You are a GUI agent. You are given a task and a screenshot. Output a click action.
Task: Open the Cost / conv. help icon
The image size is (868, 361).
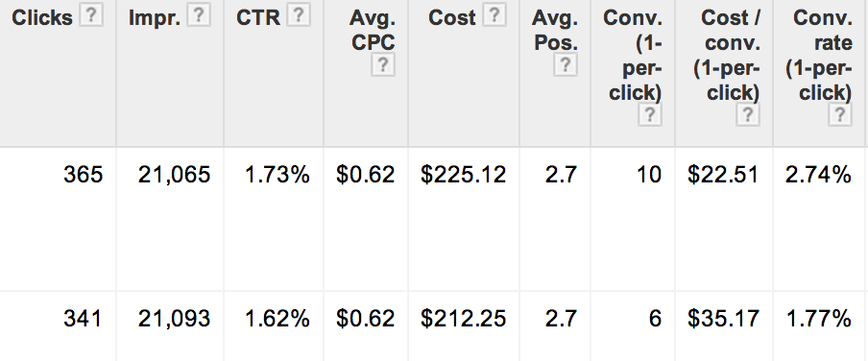747,114
